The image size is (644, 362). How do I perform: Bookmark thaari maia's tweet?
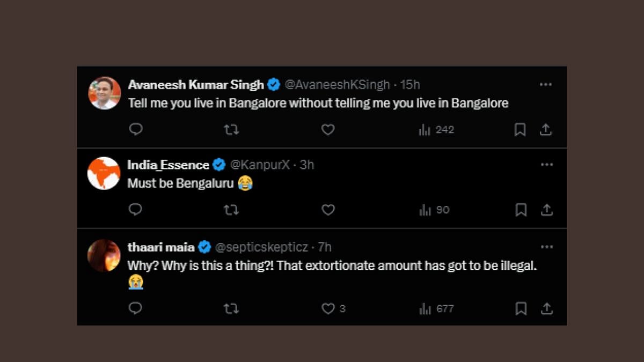[521, 308]
